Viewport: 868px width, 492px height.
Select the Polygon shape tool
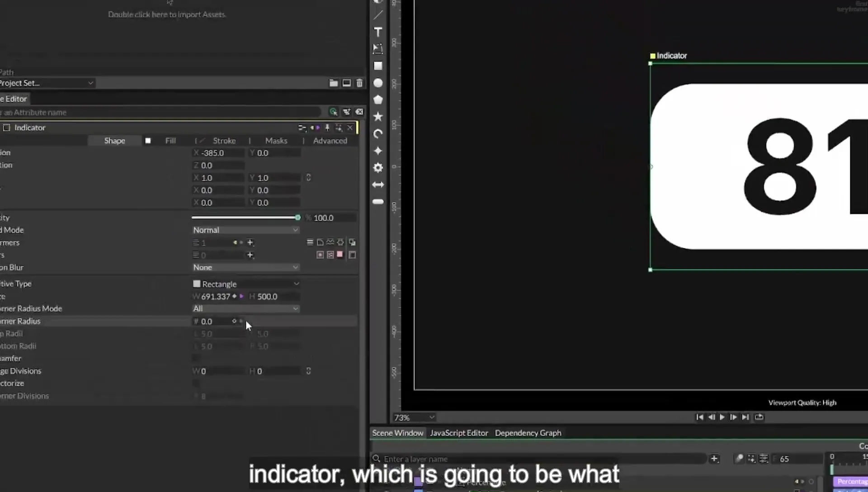[x=378, y=100]
